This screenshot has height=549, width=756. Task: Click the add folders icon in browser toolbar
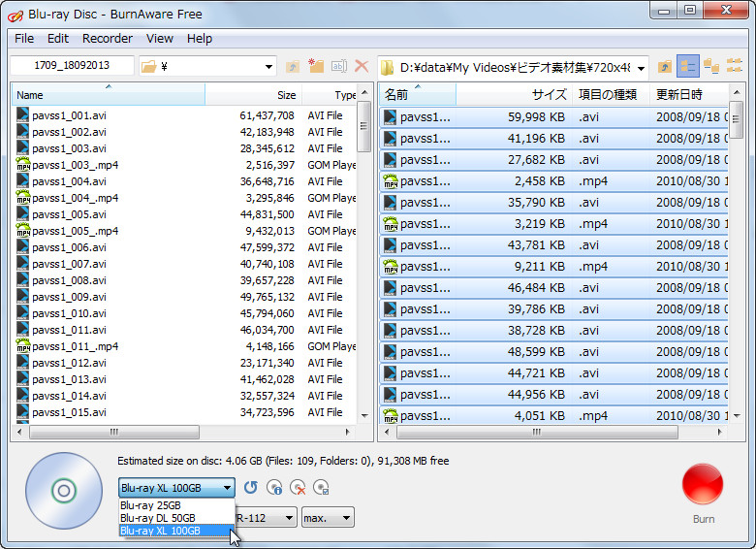click(711, 66)
